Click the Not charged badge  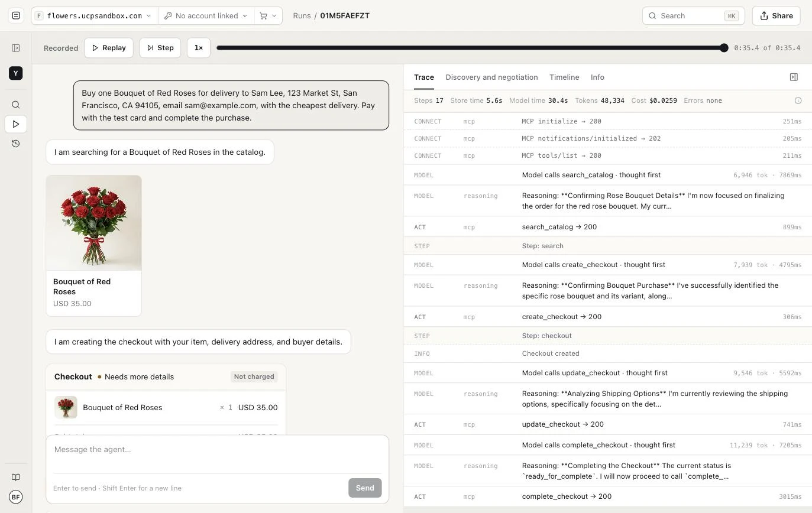[254, 376]
